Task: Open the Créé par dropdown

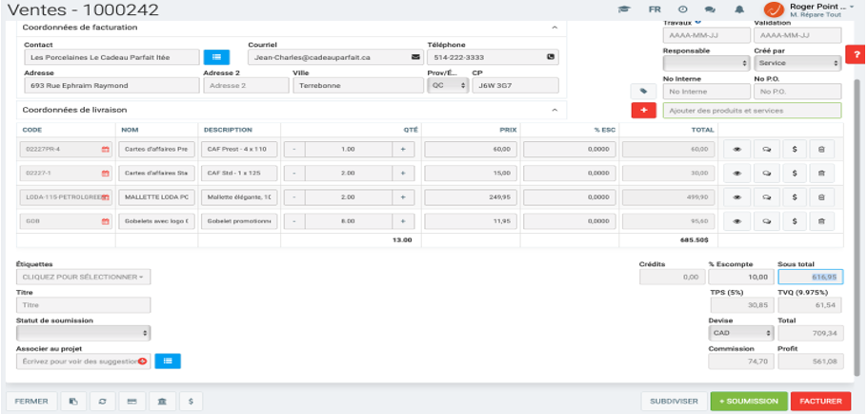Action: click(x=797, y=63)
